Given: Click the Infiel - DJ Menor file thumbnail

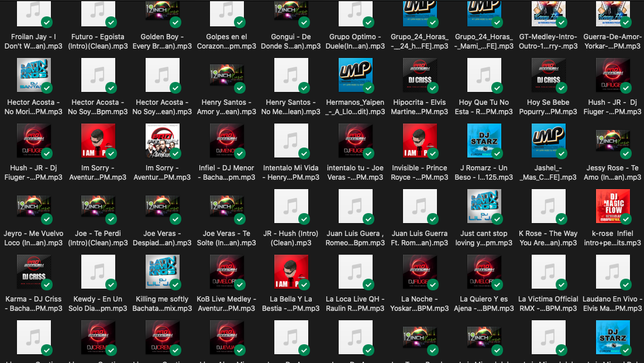Looking at the screenshot, I should [227, 141].
